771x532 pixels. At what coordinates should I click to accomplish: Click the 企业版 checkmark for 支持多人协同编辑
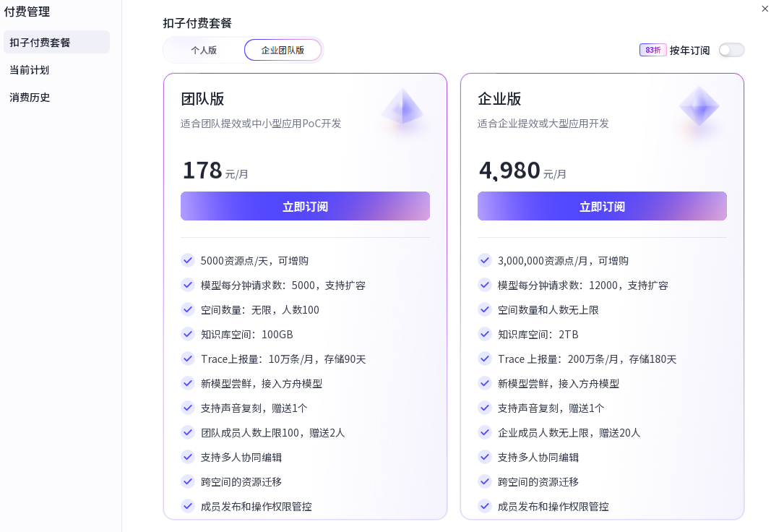click(485, 457)
